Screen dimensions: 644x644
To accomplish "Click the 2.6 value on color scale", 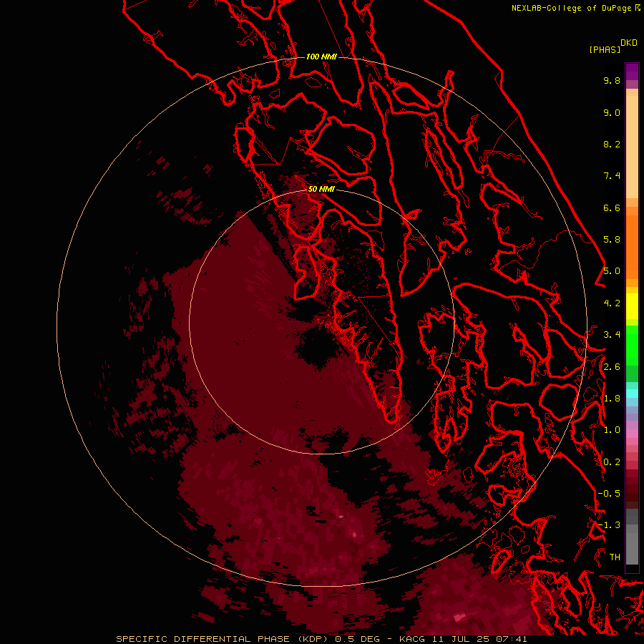I will [612, 367].
